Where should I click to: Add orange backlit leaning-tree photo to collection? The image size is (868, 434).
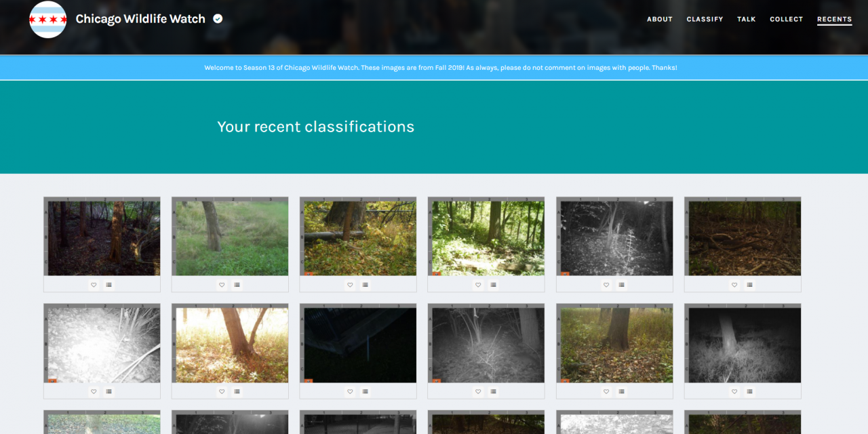(237, 391)
